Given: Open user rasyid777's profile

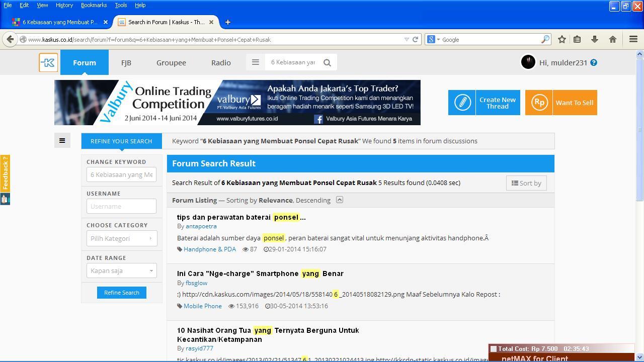Looking at the screenshot, I should (199, 348).
